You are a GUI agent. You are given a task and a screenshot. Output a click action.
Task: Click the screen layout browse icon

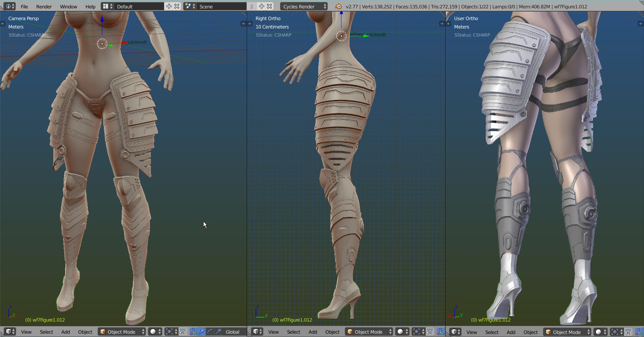[107, 6]
